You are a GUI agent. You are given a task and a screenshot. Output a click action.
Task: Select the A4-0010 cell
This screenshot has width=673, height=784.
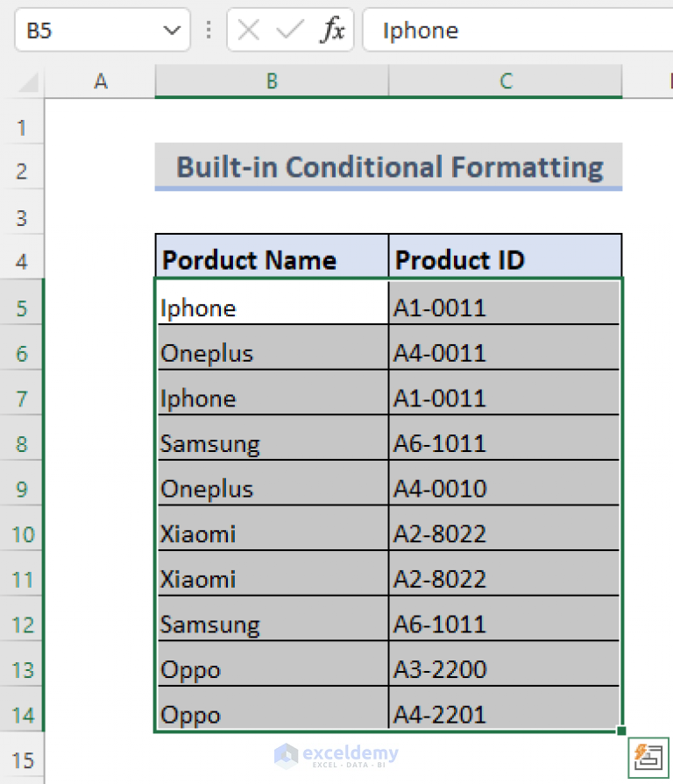[506, 484]
